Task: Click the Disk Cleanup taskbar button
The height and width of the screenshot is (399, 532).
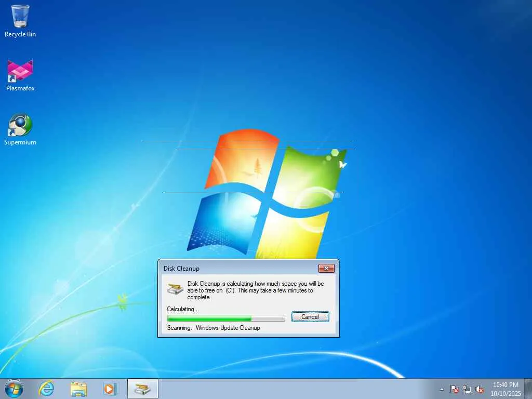Action: [x=142, y=389]
